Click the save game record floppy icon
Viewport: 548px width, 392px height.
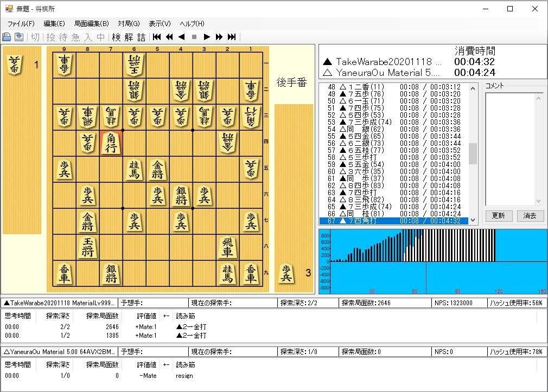point(7,36)
